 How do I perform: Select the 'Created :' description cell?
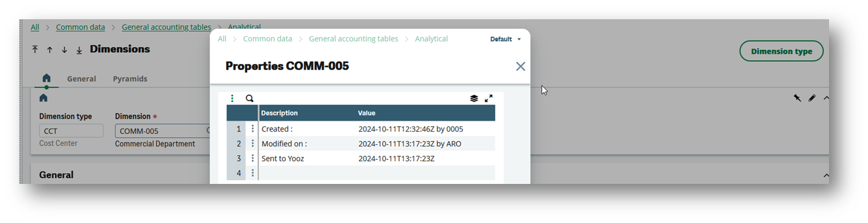(307, 129)
